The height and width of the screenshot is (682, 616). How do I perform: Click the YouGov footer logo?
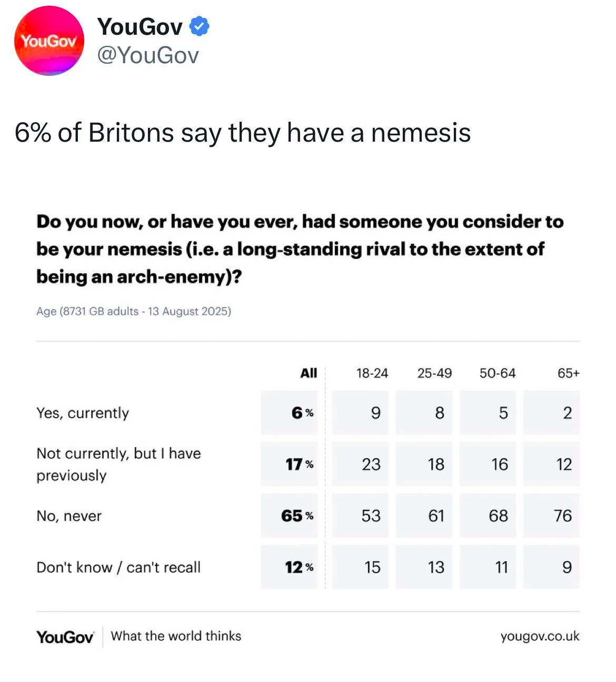click(65, 637)
